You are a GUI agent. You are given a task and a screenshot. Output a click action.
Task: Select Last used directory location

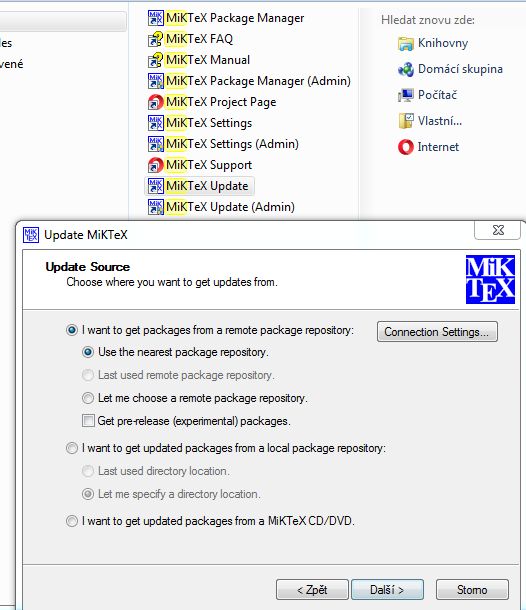(x=88, y=471)
